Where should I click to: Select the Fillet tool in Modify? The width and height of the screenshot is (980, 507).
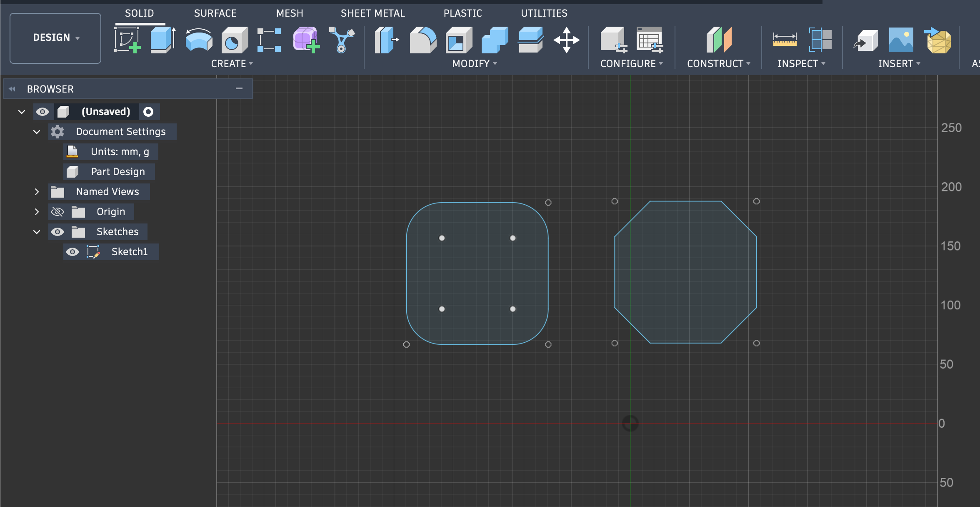point(423,40)
